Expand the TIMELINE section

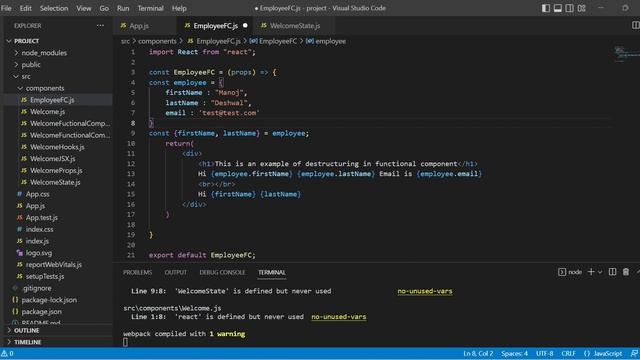coord(27,342)
